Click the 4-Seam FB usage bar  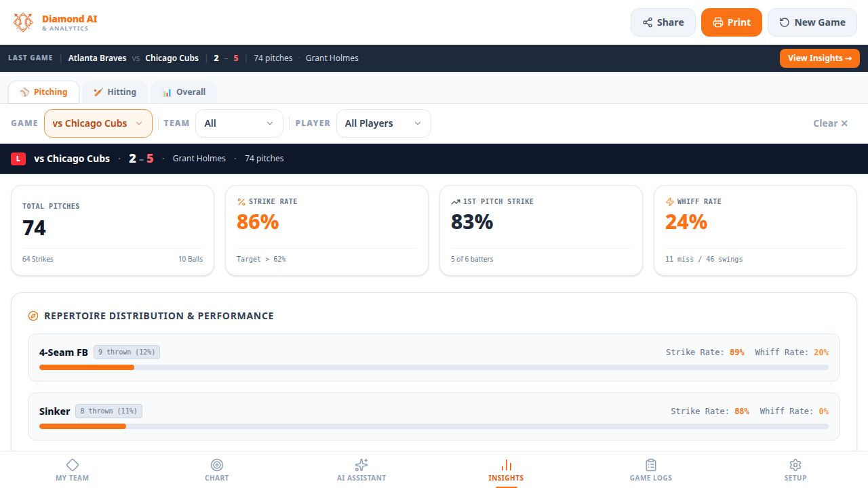pos(434,367)
